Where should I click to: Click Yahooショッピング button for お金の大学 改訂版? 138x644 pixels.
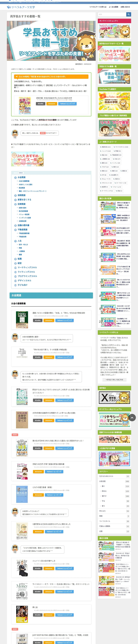[67, 104]
